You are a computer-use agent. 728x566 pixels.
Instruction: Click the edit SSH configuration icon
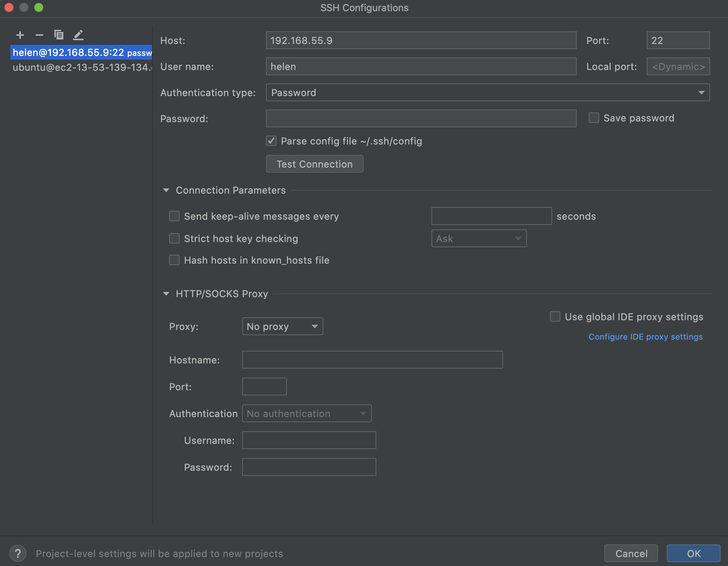point(77,34)
